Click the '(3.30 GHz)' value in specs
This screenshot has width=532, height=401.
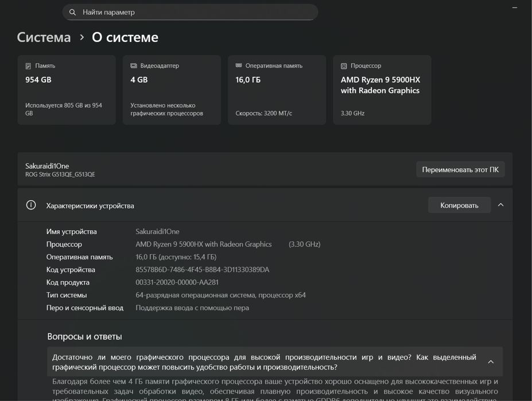(304, 244)
